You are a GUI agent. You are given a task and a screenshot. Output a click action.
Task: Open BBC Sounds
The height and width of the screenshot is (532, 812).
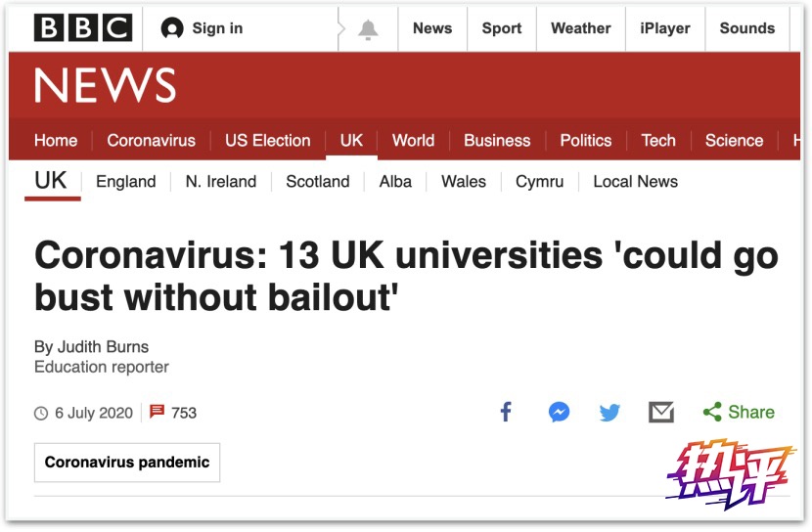pyautogui.click(x=747, y=28)
